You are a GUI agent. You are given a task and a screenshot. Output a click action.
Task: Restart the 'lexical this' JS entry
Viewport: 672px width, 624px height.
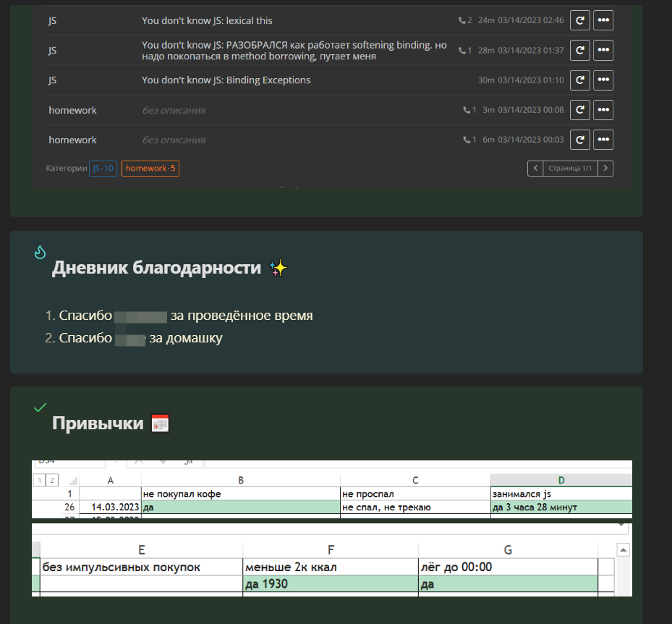tap(580, 20)
